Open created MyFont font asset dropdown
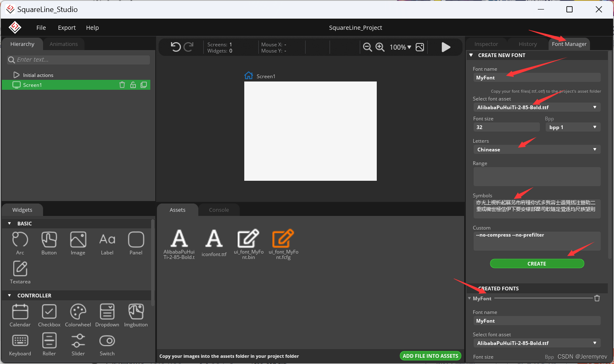The image size is (614, 364). click(537, 343)
